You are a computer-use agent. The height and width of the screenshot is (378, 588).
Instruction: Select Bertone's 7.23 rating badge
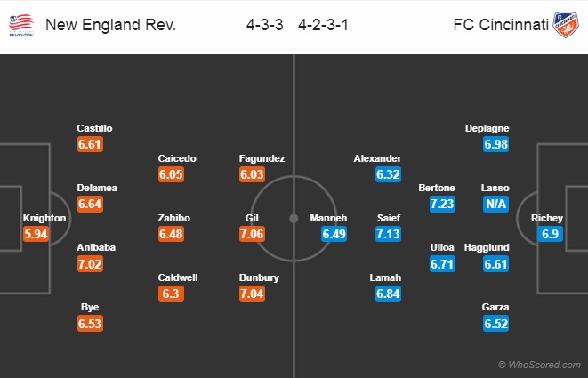click(442, 204)
